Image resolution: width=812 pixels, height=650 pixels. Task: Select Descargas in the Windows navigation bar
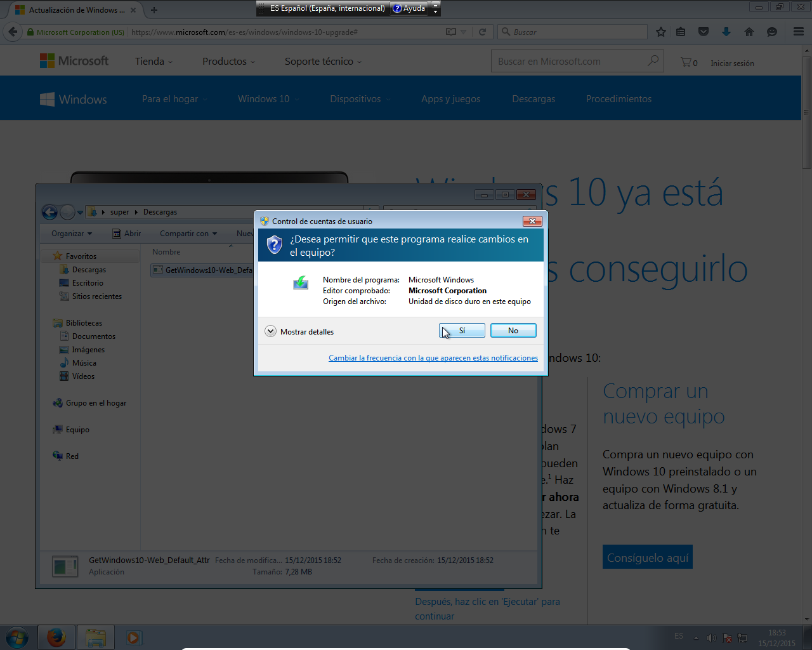[533, 99]
